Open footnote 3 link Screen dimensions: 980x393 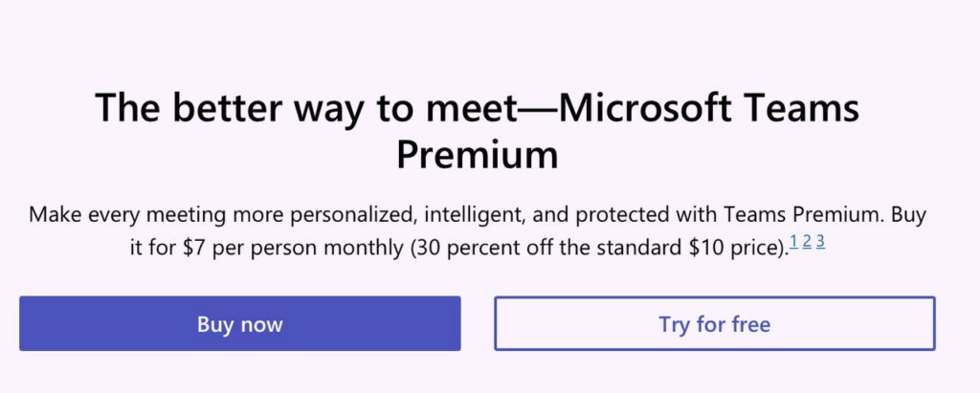click(820, 241)
